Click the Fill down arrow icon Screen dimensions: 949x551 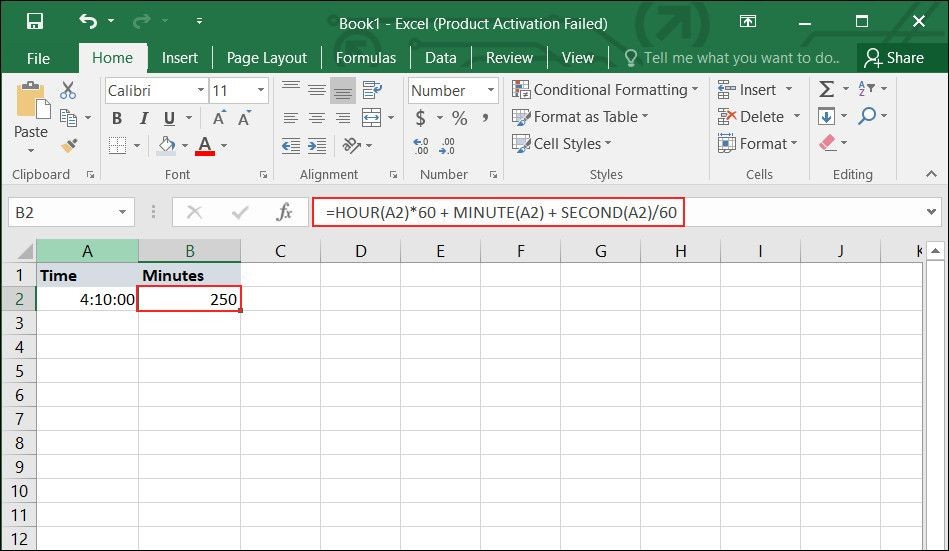point(826,116)
